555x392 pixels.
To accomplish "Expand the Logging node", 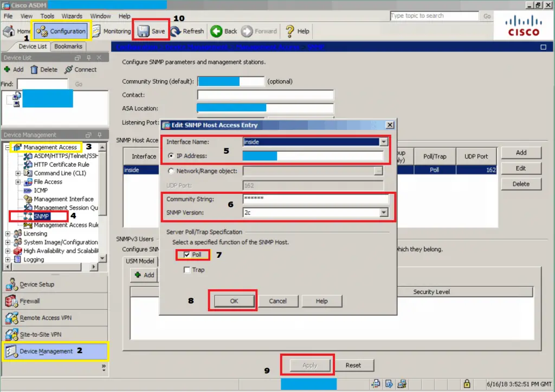I will click(x=8, y=259).
